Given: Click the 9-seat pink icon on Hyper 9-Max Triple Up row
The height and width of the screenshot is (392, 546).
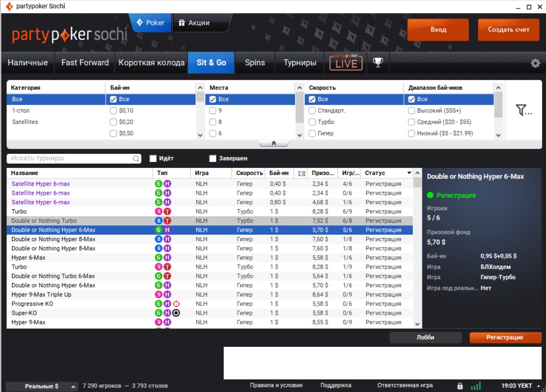Looking at the screenshot, I should coord(159,295).
